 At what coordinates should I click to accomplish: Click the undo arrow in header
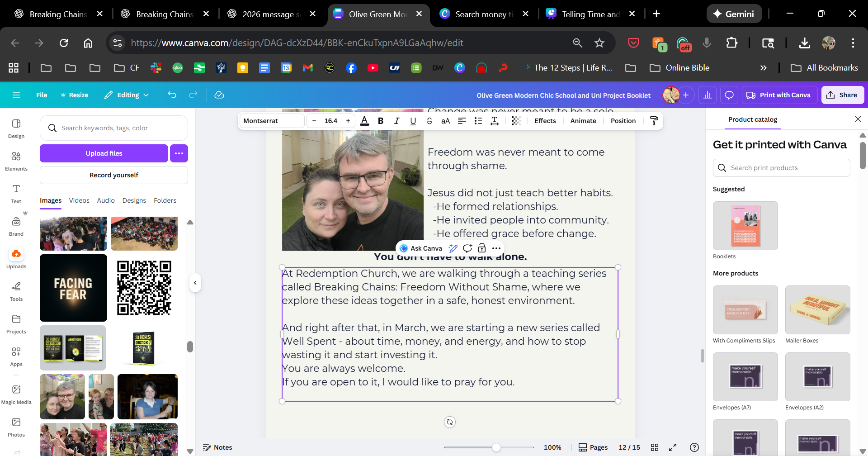coord(172,95)
